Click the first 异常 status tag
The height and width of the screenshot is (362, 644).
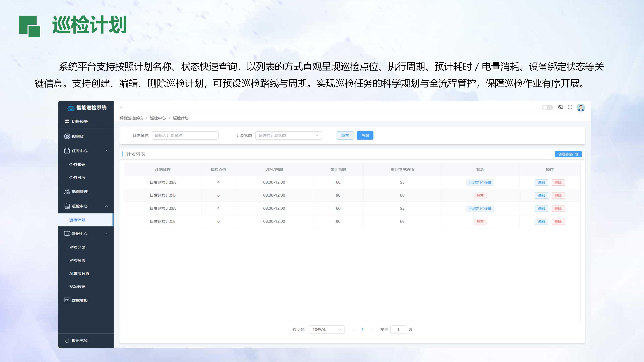click(480, 196)
